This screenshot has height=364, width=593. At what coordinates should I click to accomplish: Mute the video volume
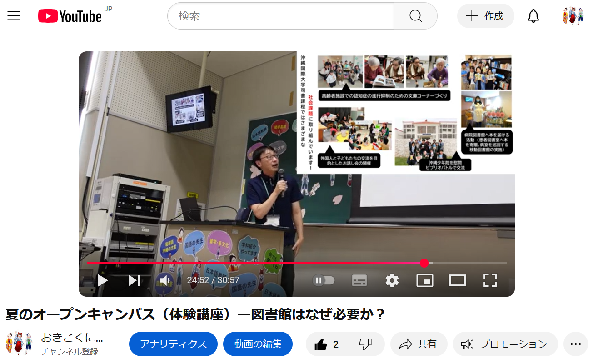click(x=164, y=280)
